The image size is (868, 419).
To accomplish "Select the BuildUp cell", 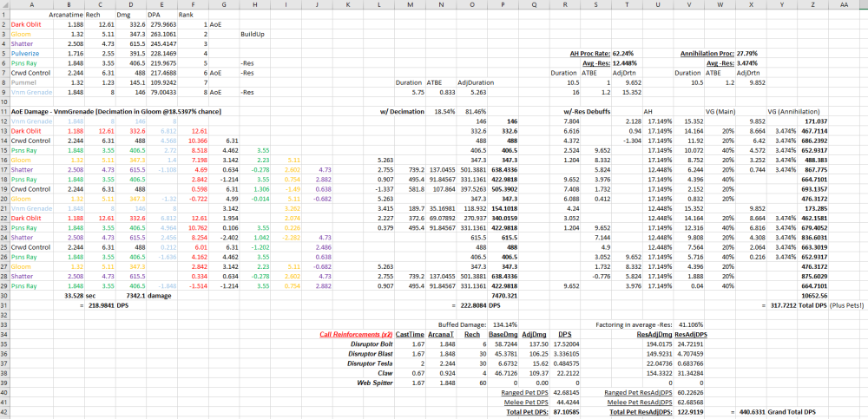I will [253, 34].
